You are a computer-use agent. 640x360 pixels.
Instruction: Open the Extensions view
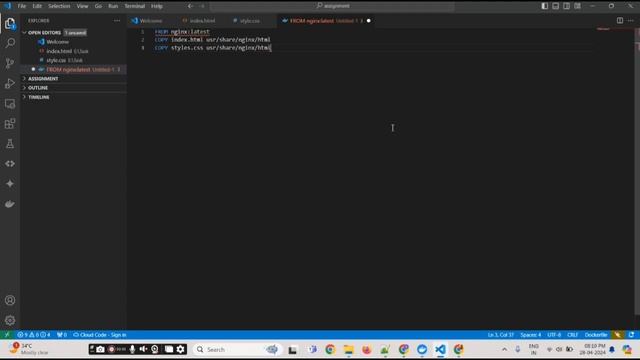coord(10,124)
